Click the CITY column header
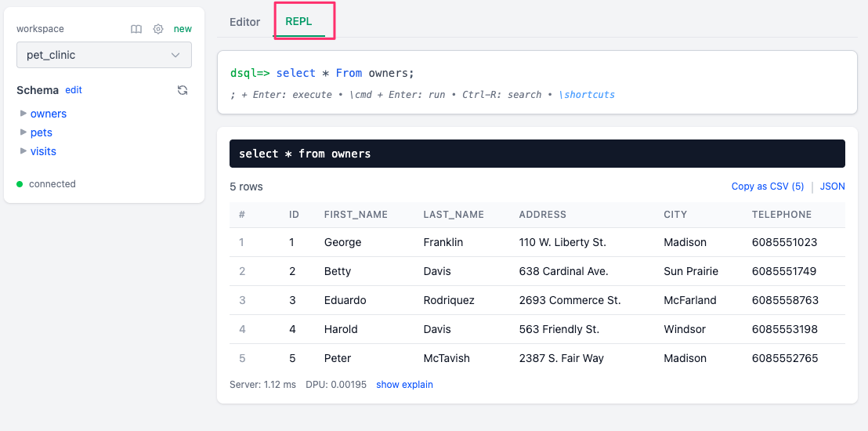868x431 pixels. 675,215
